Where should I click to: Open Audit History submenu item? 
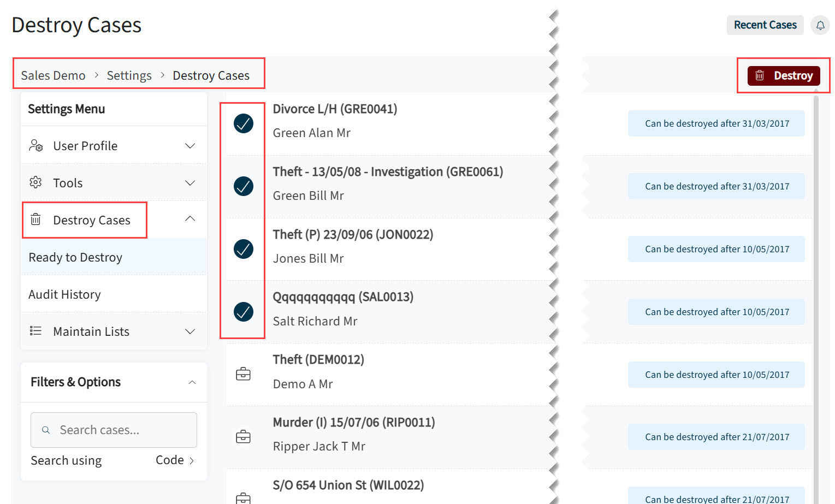114,294
